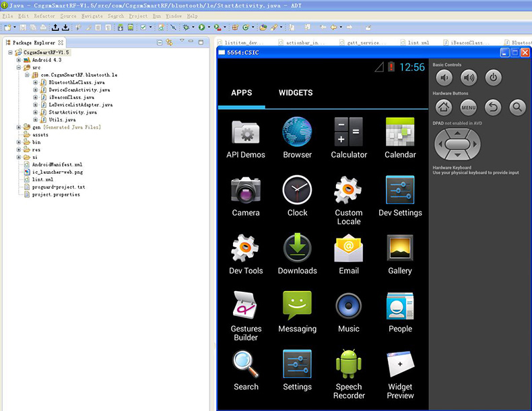Open the API Demos app

[246, 138]
